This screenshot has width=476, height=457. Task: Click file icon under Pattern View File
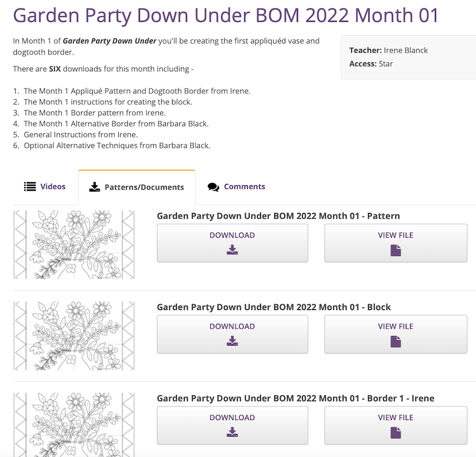(395, 250)
